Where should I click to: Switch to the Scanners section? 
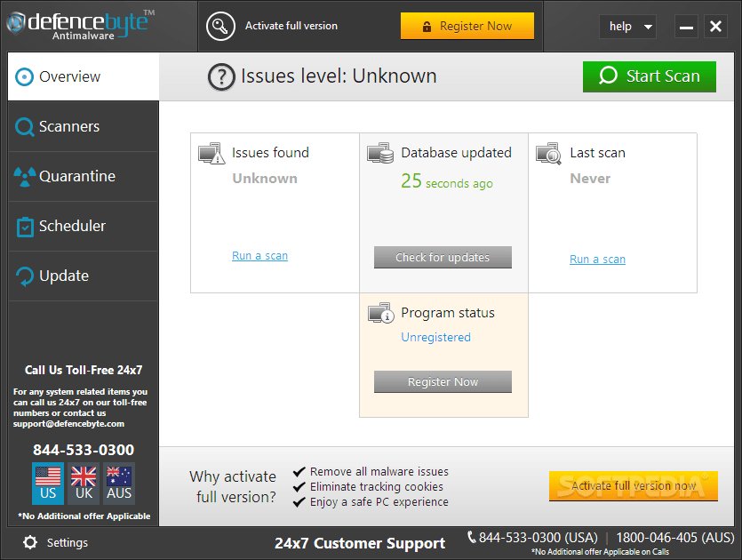pos(84,127)
